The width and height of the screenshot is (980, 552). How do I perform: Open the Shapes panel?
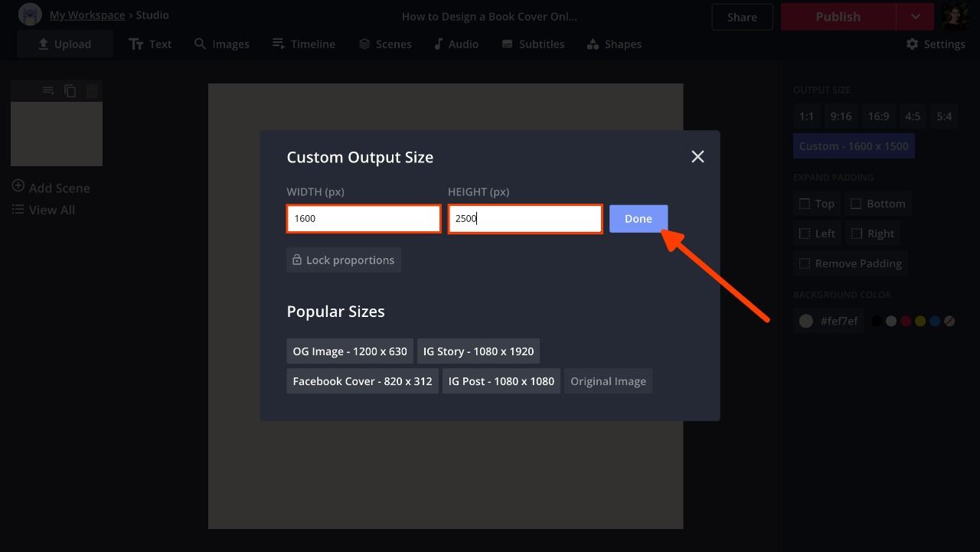pyautogui.click(x=614, y=44)
